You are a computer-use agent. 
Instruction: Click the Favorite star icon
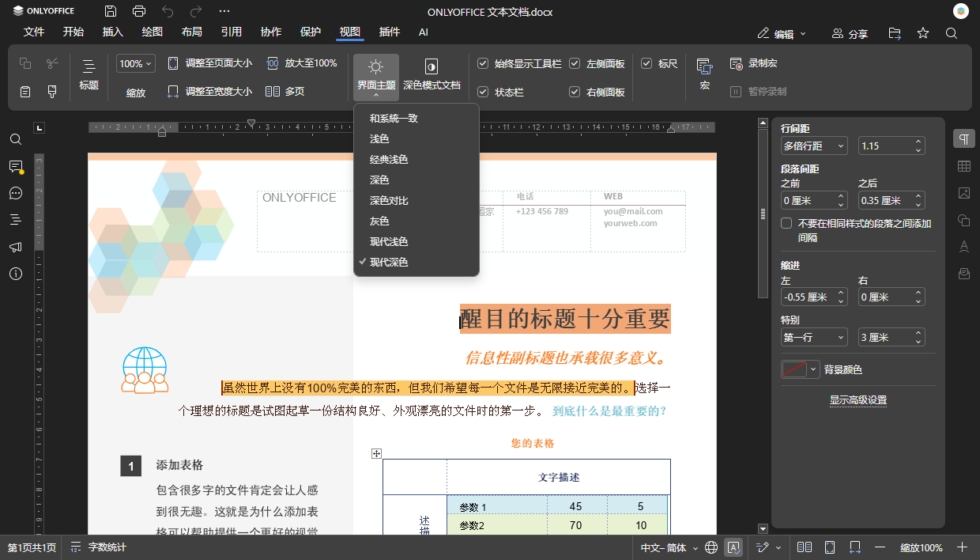923,33
